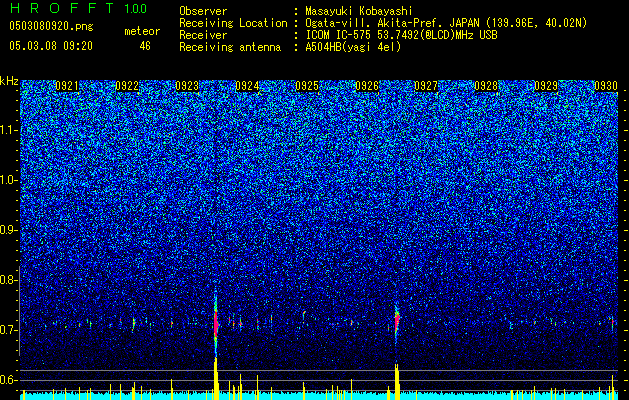Click the kHz axis unit label
629x400 pixels.
(x=9, y=81)
